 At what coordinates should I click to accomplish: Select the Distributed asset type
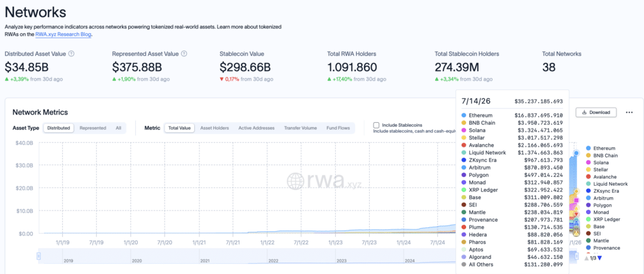click(58, 128)
